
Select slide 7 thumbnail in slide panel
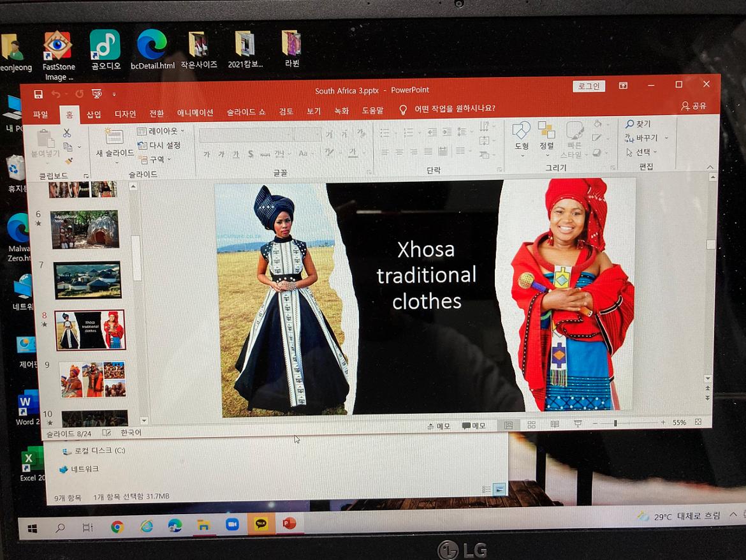[87, 280]
